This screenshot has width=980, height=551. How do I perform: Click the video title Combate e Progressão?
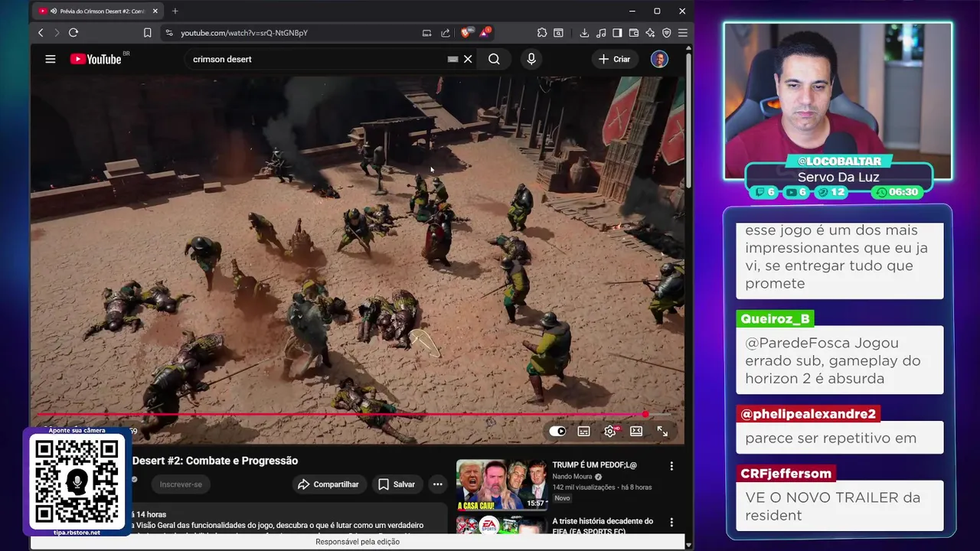(215, 461)
